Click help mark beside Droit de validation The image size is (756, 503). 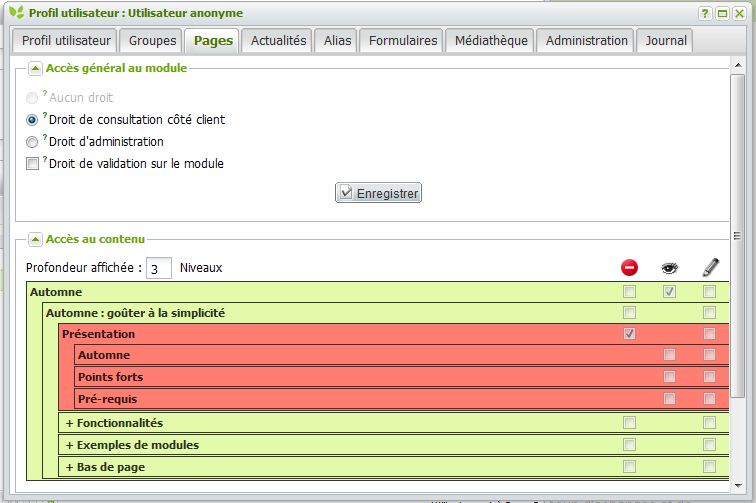click(x=46, y=160)
